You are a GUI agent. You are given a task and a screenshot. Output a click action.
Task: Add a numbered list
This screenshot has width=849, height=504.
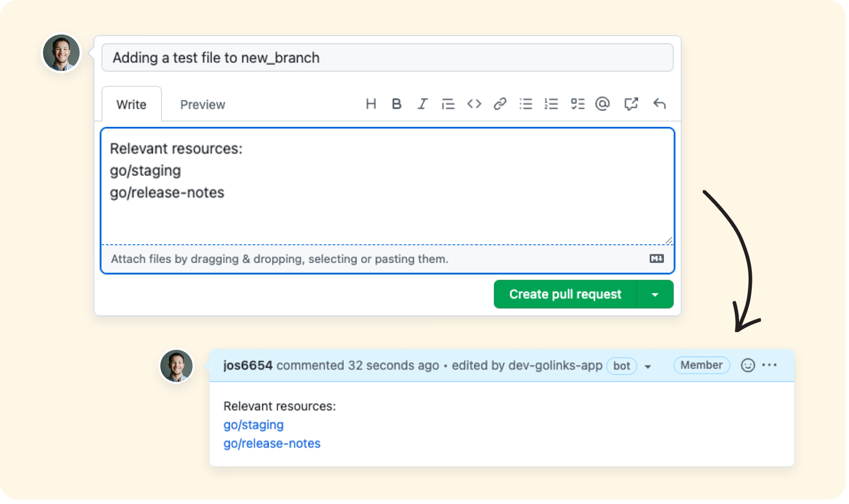[x=551, y=104]
